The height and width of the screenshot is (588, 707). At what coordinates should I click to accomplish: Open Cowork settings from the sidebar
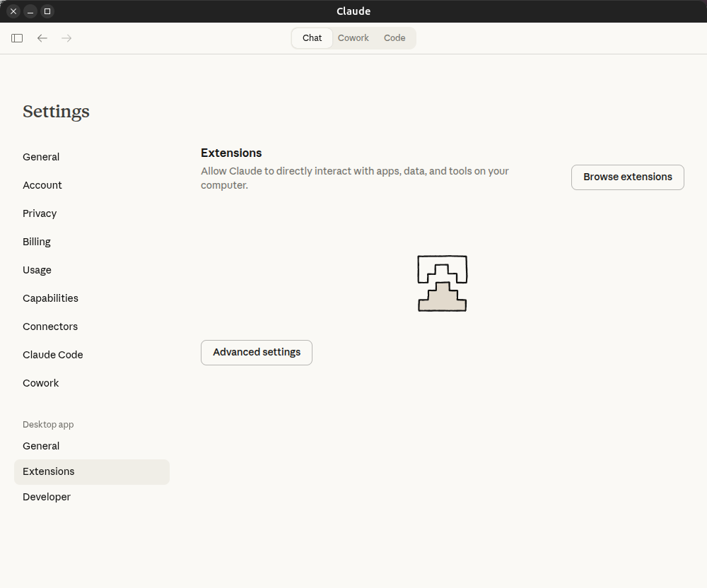point(40,383)
